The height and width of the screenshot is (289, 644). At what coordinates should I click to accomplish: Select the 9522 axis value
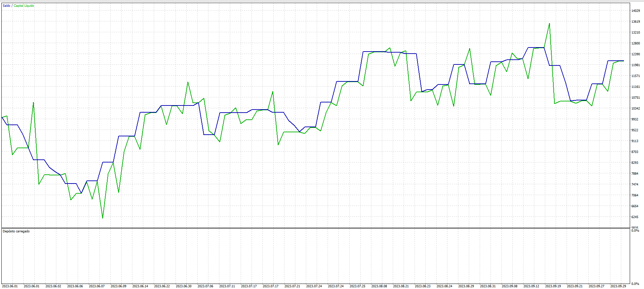(635, 130)
